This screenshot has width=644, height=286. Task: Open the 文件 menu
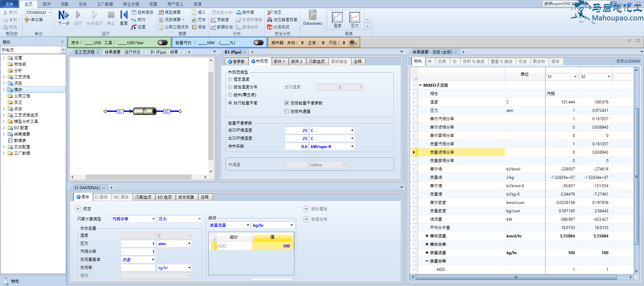pyautogui.click(x=9, y=4)
